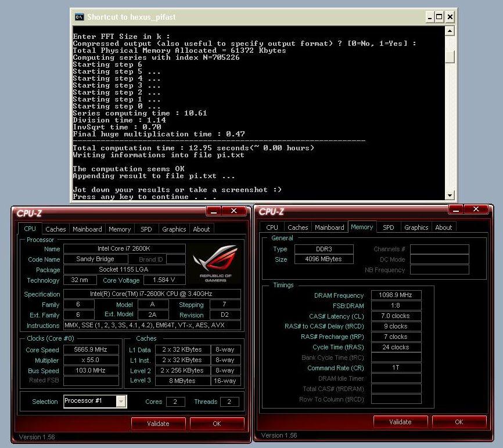Open About tab in right CPU-Z window
Screen dimensions: 503x448
coord(444,227)
